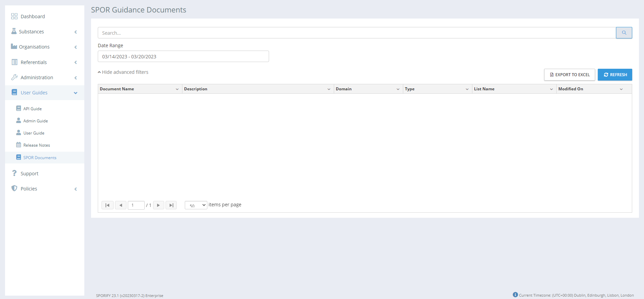644x299 pixels.
Task: Click the timezone info icon
Action: tap(515, 295)
